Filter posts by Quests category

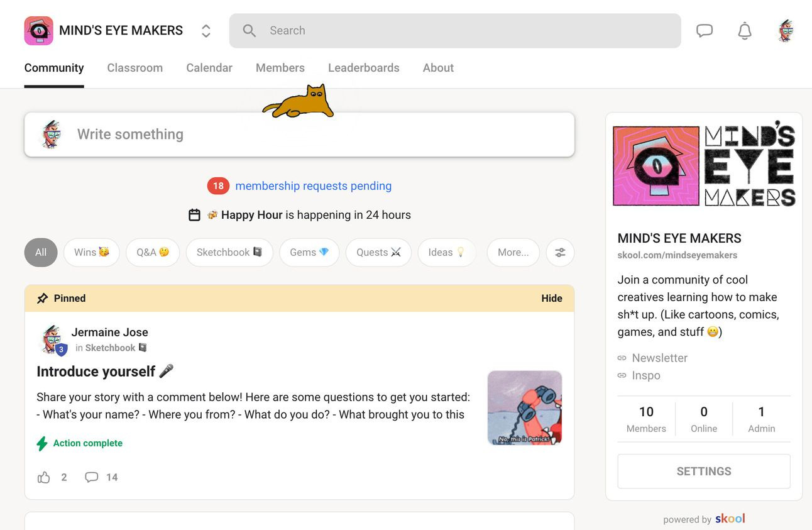coord(378,253)
